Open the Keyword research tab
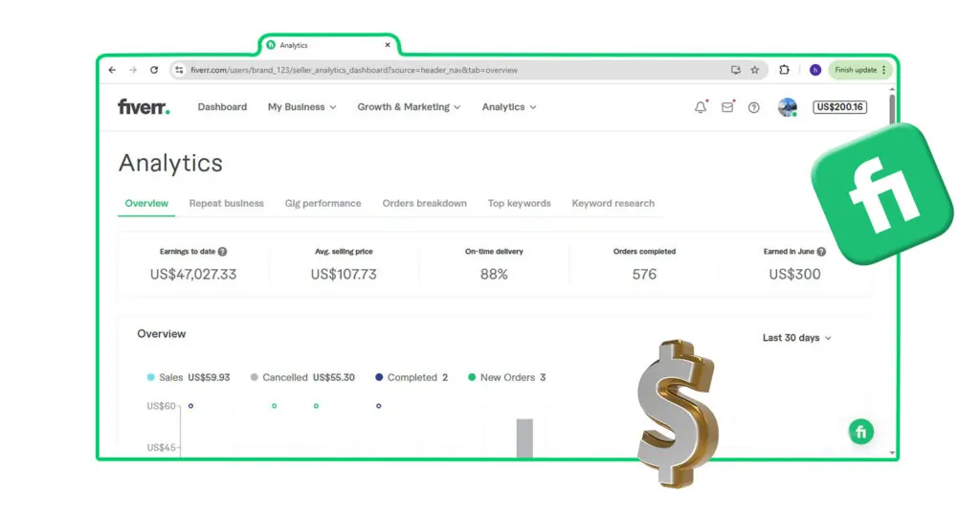The image size is (980, 515). (x=612, y=203)
